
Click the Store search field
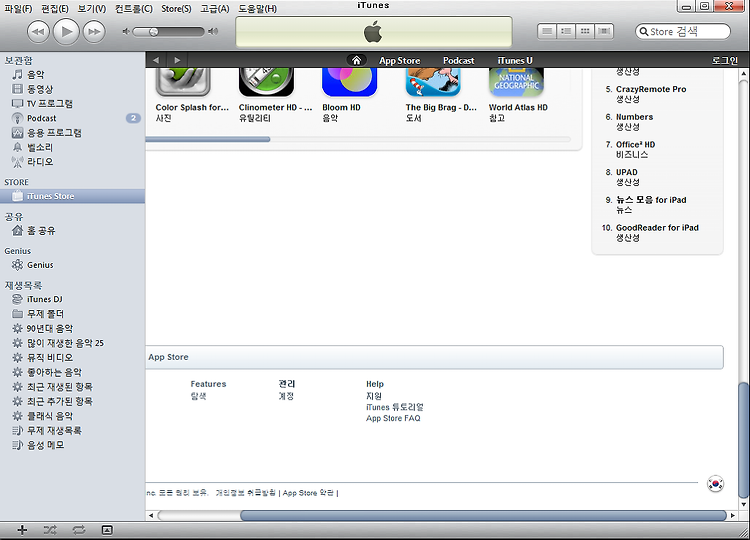click(x=683, y=32)
